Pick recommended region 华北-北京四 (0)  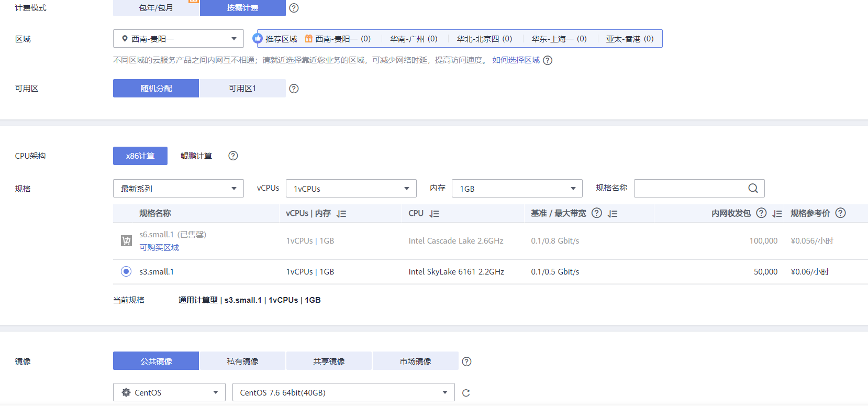click(484, 39)
